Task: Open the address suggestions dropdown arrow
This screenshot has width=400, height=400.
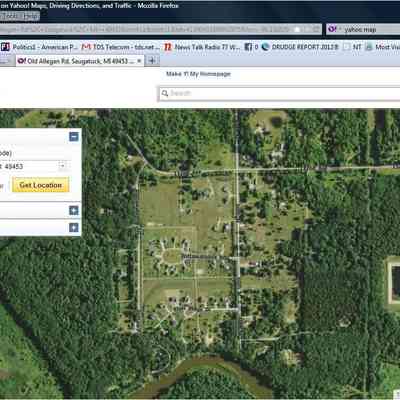Action: tap(62, 165)
